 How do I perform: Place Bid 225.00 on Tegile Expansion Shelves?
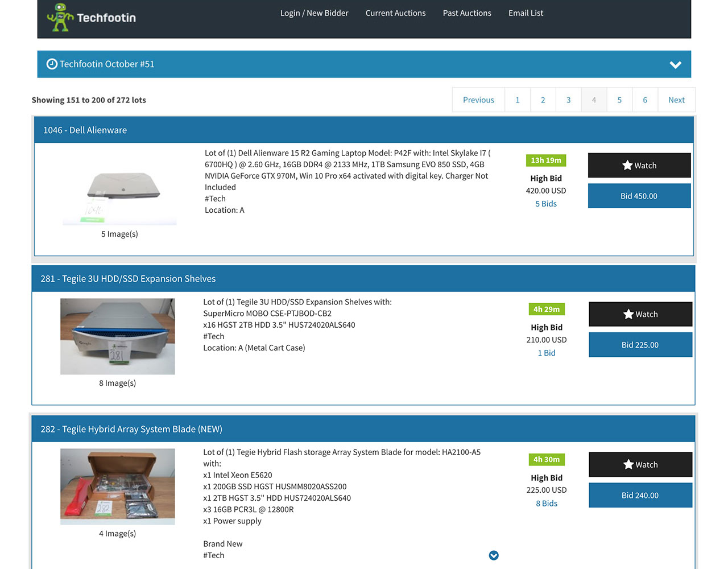[x=640, y=345]
